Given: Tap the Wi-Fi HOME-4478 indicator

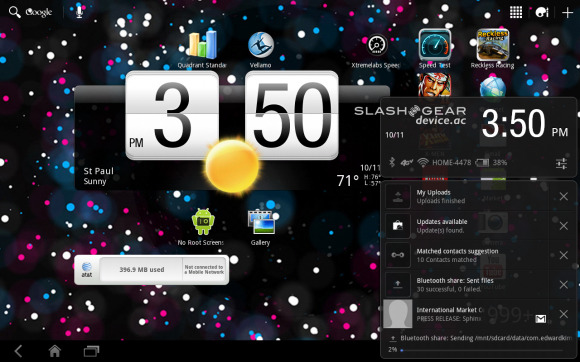Looking at the screenshot, I should pos(444,162).
